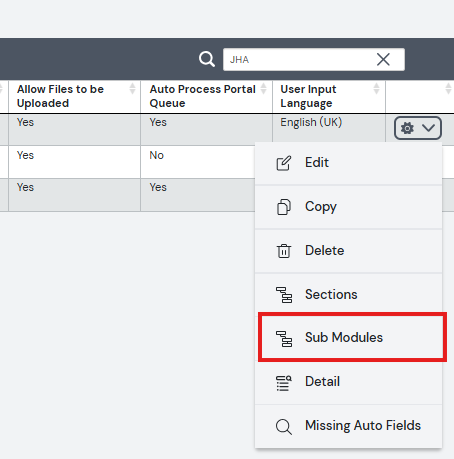Viewport: 454px width, 459px height.
Task: Open Detail from the actions menu
Action: [x=349, y=382]
